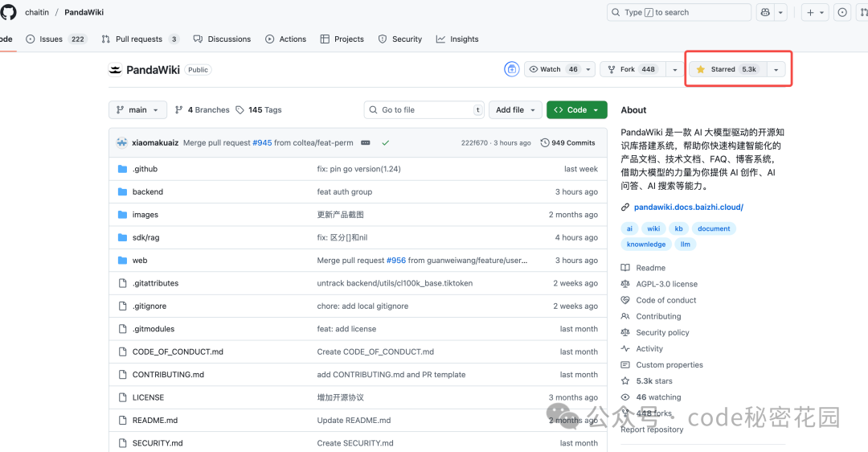Screen dimensions: 868x452
Task: Fork the repository with Fork button
Action: 634,69
